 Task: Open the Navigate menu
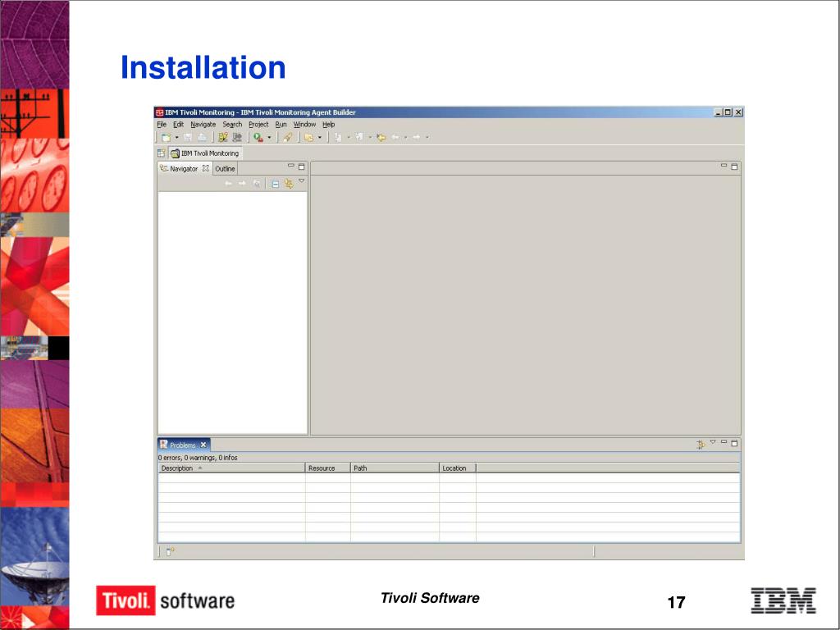(203, 125)
